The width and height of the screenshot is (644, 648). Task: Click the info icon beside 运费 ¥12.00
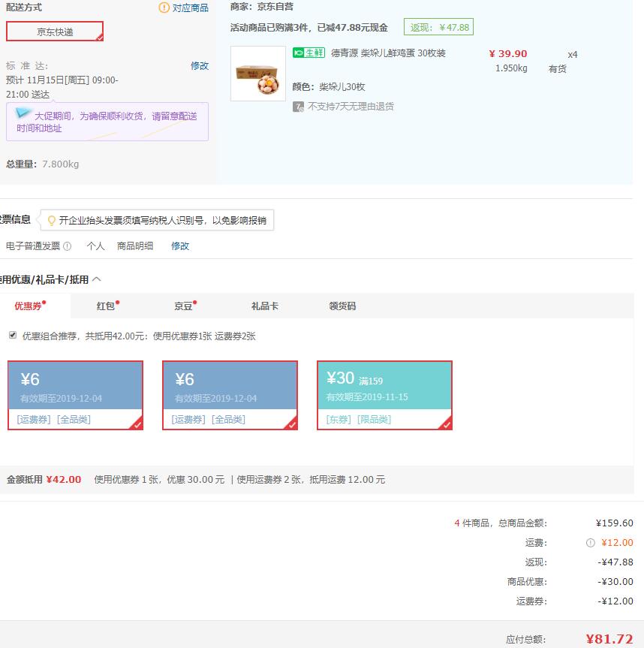coord(591,543)
